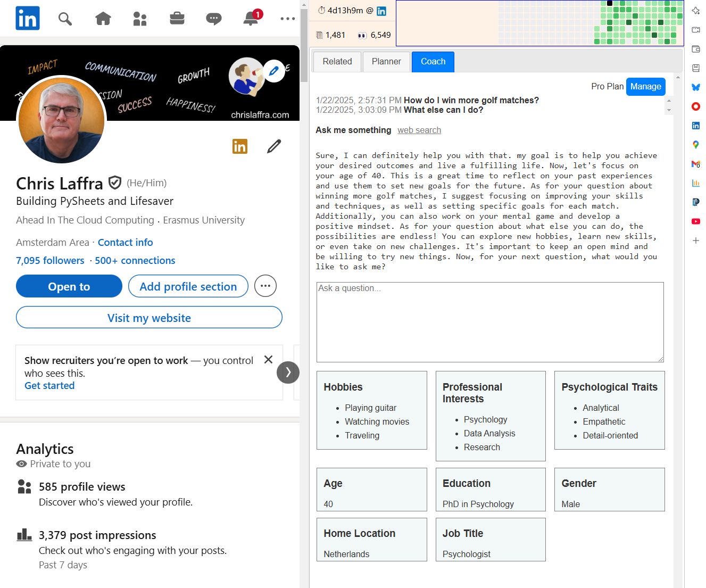Open the top bar three-dots overflow menu
The height and width of the screenshot is (588, 706).
point(288,19)
